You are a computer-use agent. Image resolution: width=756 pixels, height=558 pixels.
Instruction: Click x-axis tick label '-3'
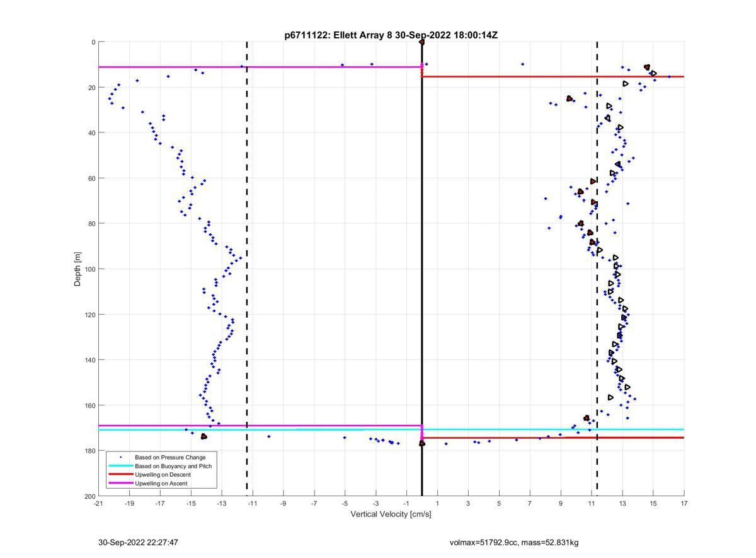pyautogui.click(x=376, y=503)
